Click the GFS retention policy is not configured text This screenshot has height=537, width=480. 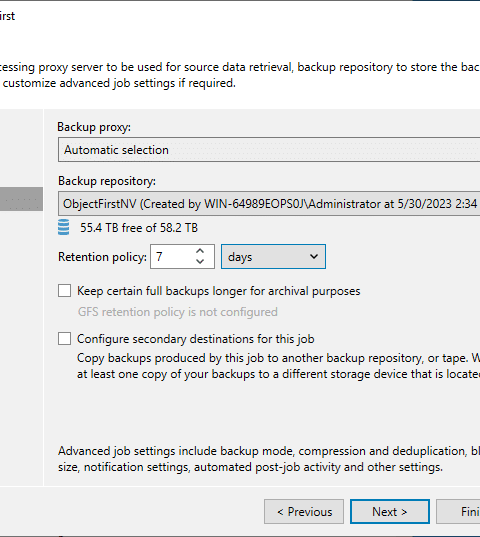(177, 312)
